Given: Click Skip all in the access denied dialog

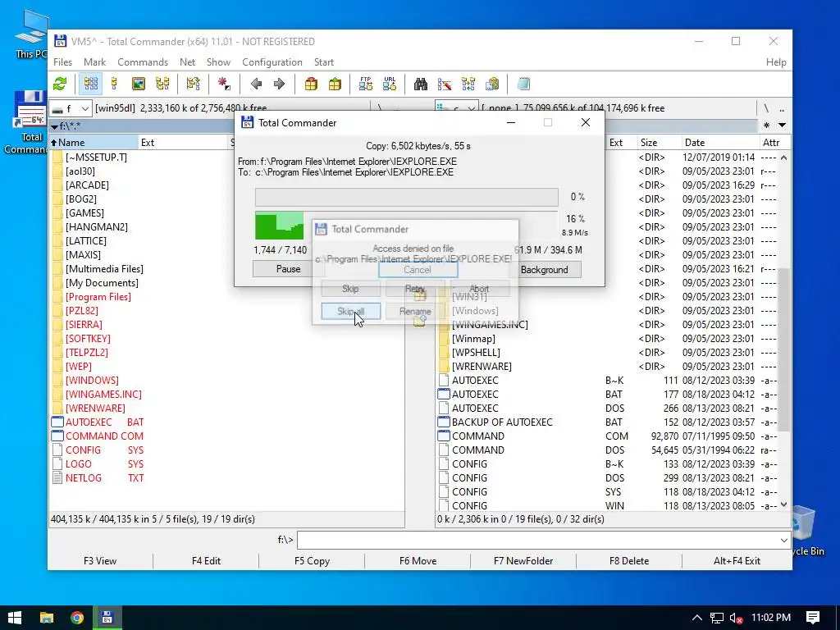Looking at the screenshot, I should (x=351, y=311).
